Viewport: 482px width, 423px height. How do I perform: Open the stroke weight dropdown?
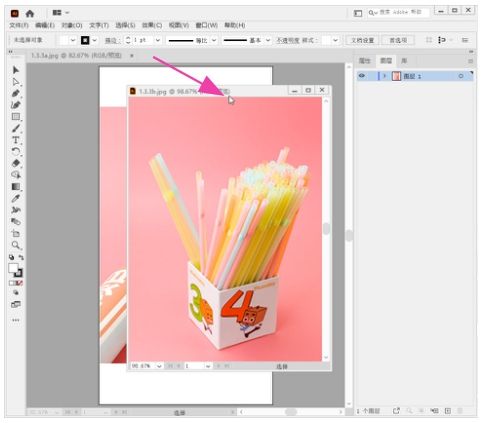tap(158, 40)
